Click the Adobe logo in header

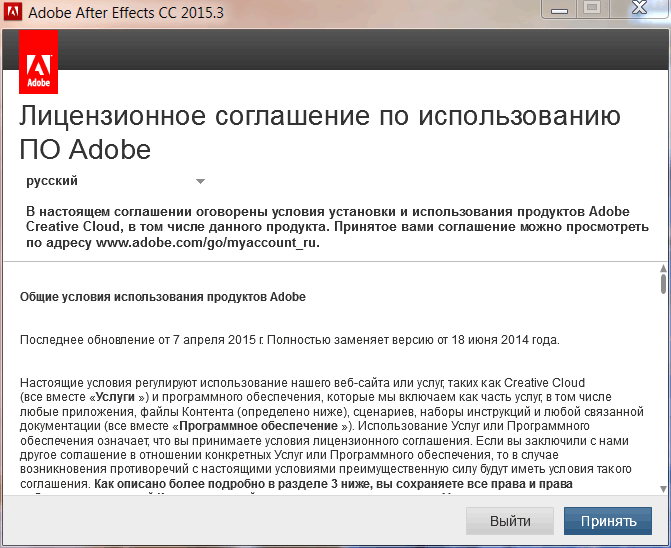click(x=39, y=62)
